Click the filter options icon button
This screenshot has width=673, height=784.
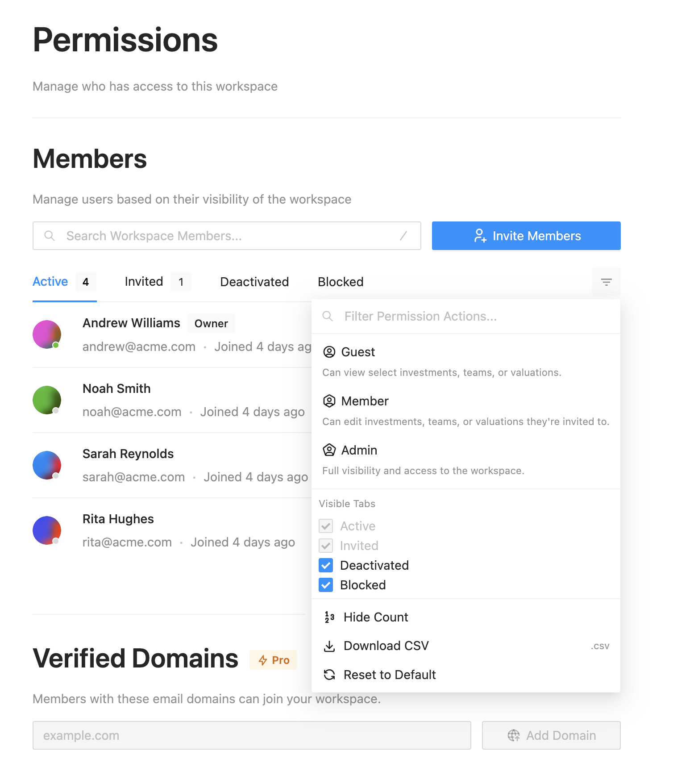point(606,282)
